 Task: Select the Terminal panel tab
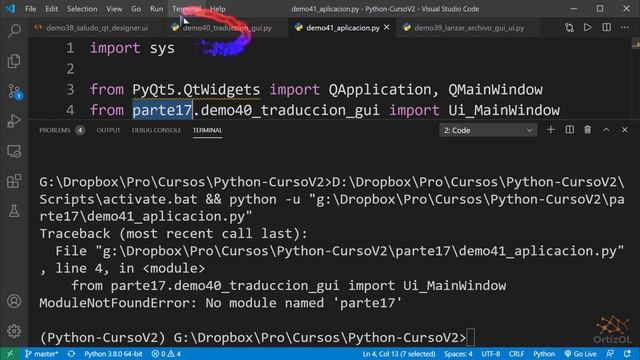[x=207, y=130]
